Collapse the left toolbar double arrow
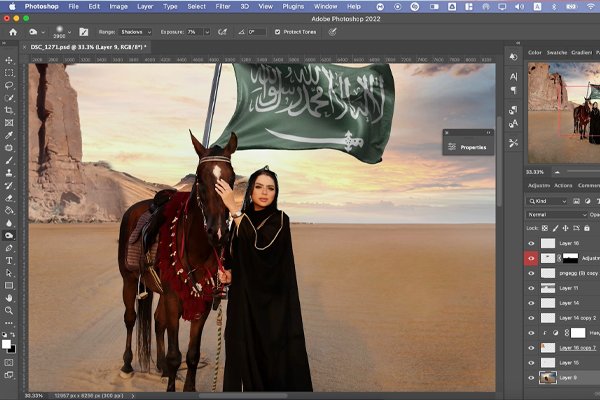 coord(4,43)
